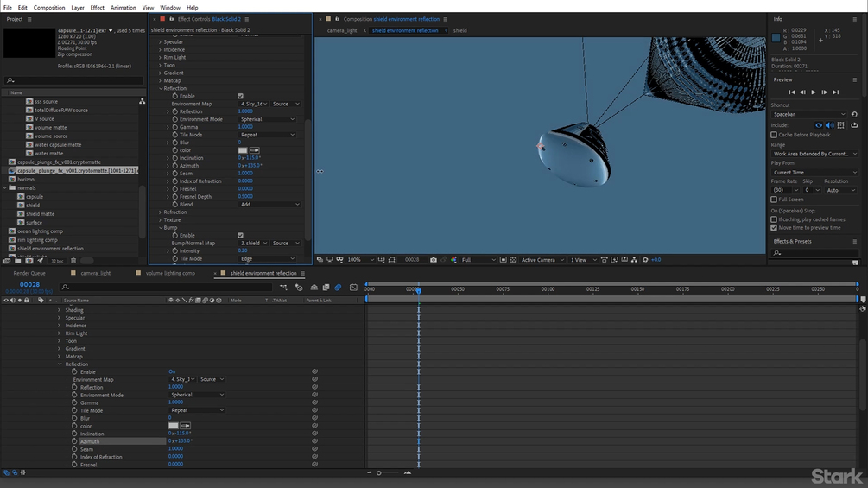The width and height of the screenshot is (868, 488).
Task: Click the Timeline button in the viewer bar
Action: [x=624, y=259]
